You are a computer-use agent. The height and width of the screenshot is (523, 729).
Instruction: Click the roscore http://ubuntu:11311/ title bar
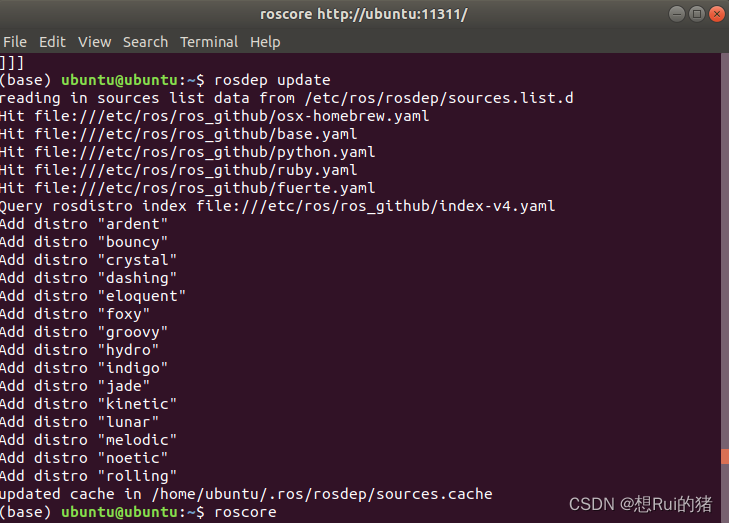(x=364, y=14)
